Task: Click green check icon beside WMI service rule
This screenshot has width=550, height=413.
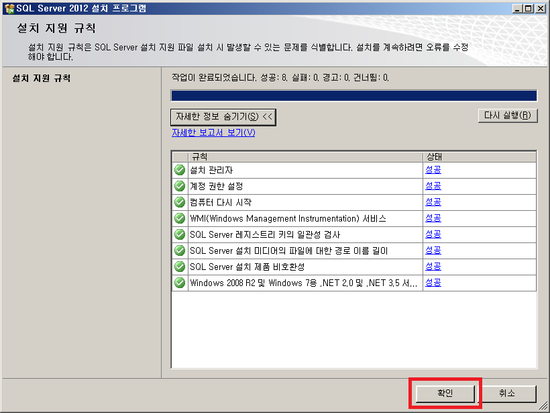Action: click(x=180, y=218)
